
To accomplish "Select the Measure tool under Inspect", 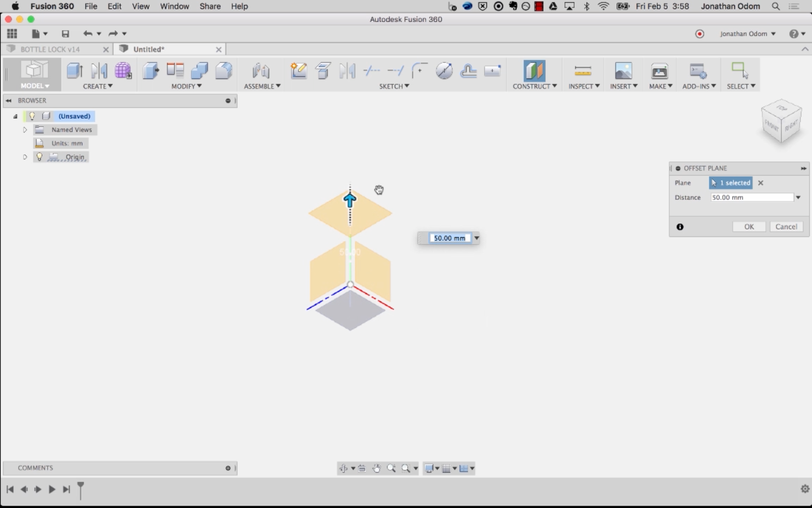I will pos(583,71).
